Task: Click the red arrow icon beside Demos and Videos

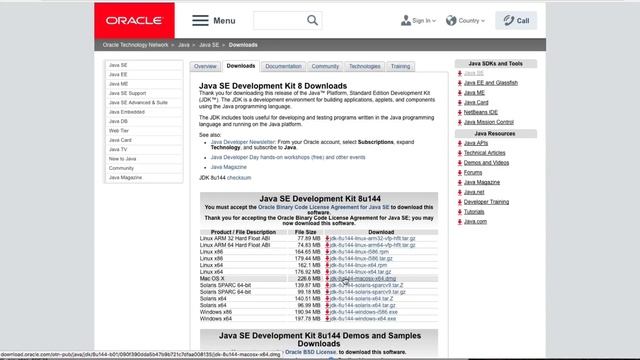Action: pyautogui.click(x=460, y=163)
